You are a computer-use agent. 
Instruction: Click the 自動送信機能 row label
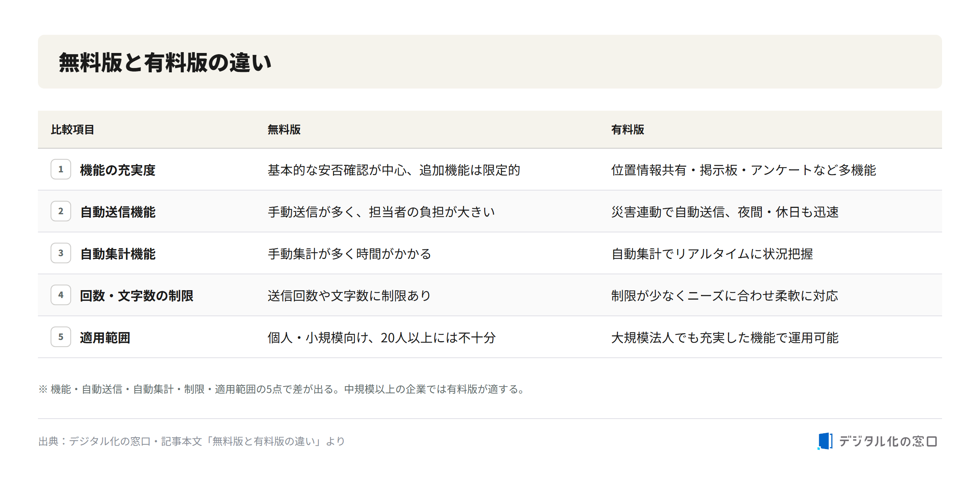pyautogui.click(x=118, y=212)
